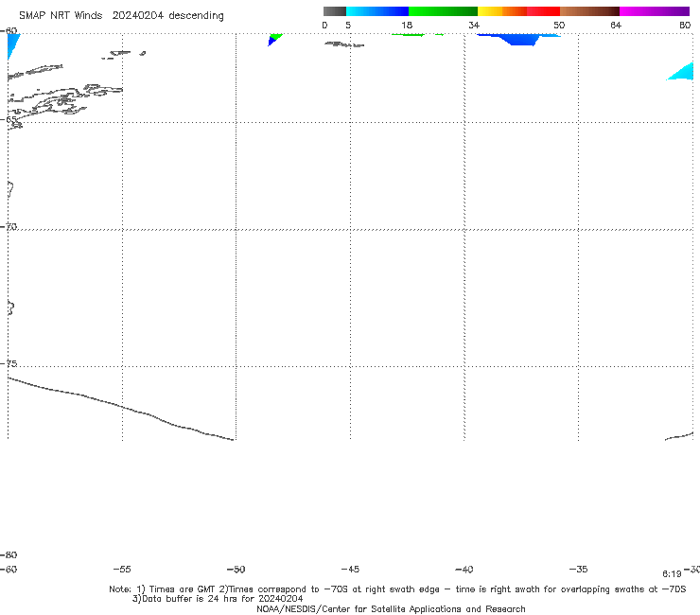Click the 'NOAA/NESDIS/Center for Satellite Applications and Research' credit
This screenshot has width=700, height=615.
(x=391, y=608)
